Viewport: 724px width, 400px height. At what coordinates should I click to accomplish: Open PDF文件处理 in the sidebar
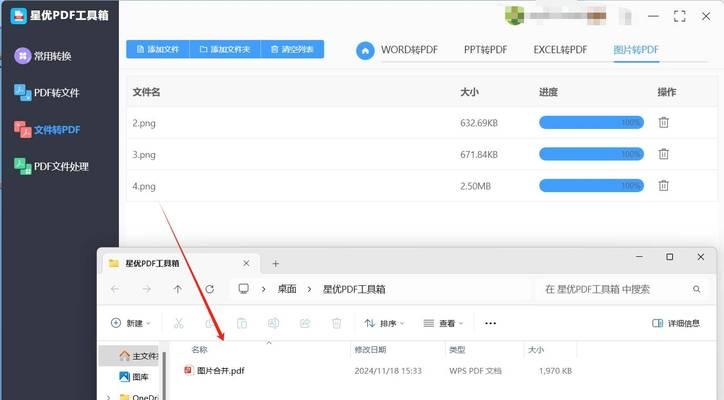pyautogui.click(x=51, y=166)
